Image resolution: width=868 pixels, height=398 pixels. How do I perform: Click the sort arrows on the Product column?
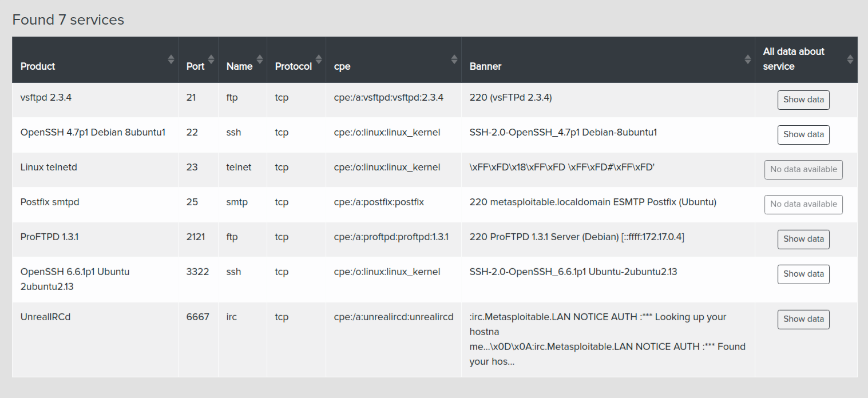tap(171, 59)
